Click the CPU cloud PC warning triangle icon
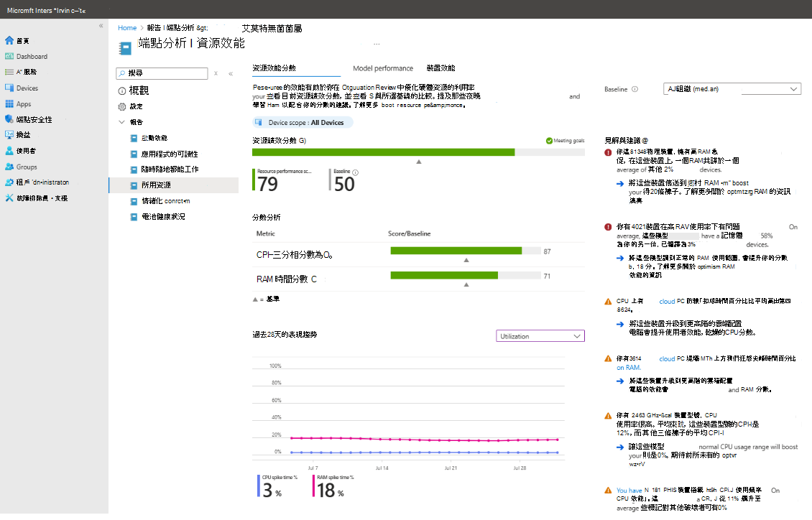Screen dimensions: 812x520 pos(608,301)
